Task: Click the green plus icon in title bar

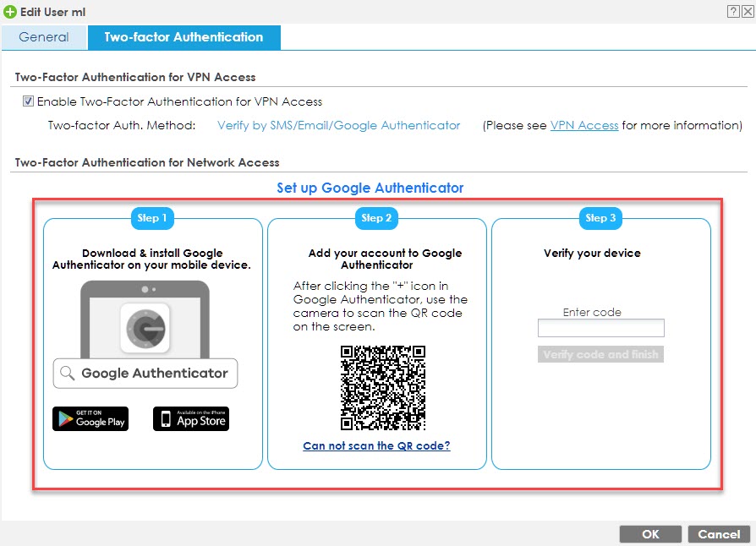Action: [10, 12]
